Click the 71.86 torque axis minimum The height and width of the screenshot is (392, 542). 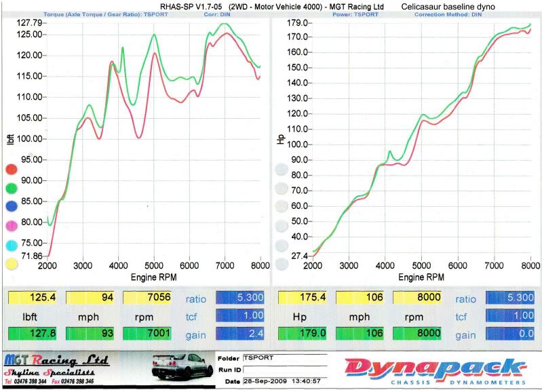[x=31, y=256]
